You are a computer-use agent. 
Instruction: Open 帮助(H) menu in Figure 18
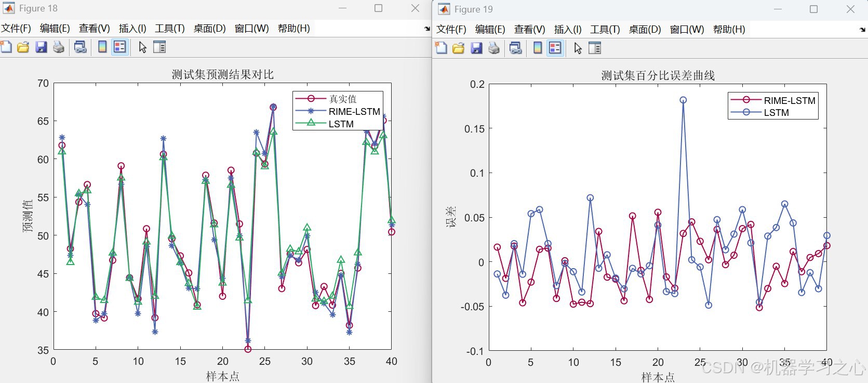click(x=294, y=29)
